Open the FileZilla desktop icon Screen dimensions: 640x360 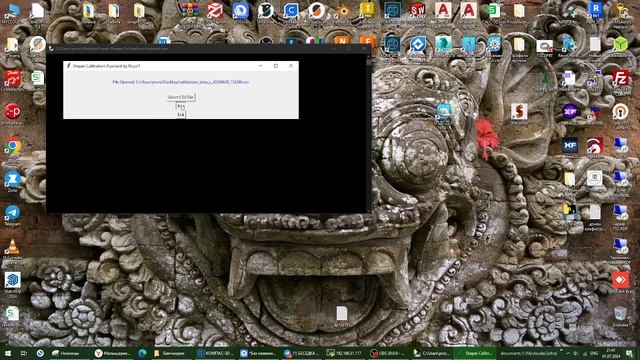[620, 77]
